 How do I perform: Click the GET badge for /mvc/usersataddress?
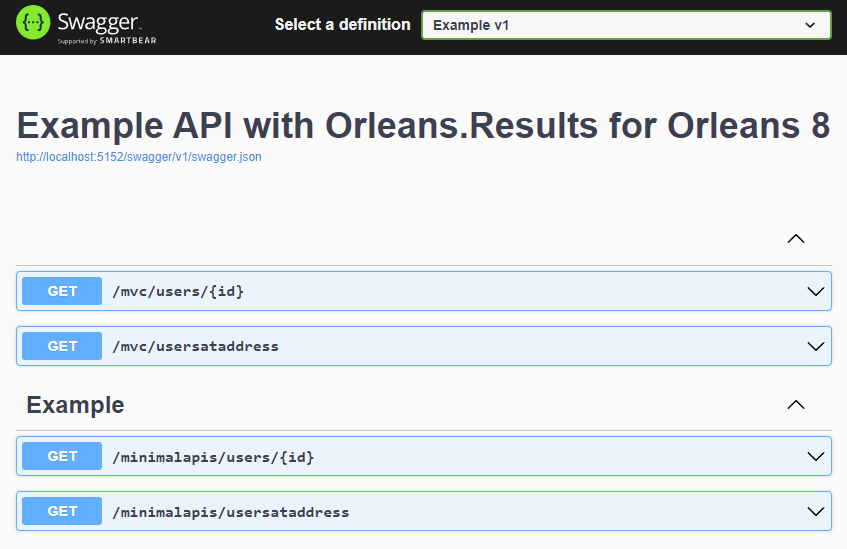point(62,346)
